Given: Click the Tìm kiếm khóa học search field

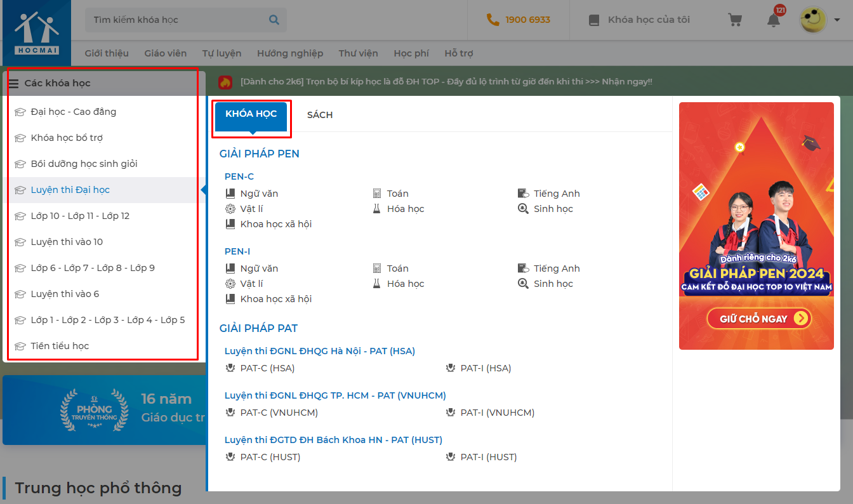Looking at the screenshot, I should click(186, 20).
